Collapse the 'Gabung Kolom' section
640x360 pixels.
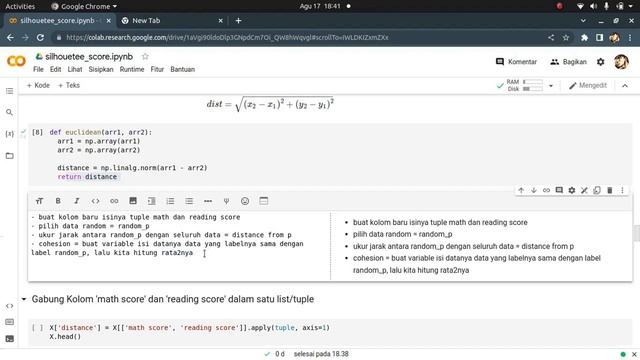(x=24, y=299)
